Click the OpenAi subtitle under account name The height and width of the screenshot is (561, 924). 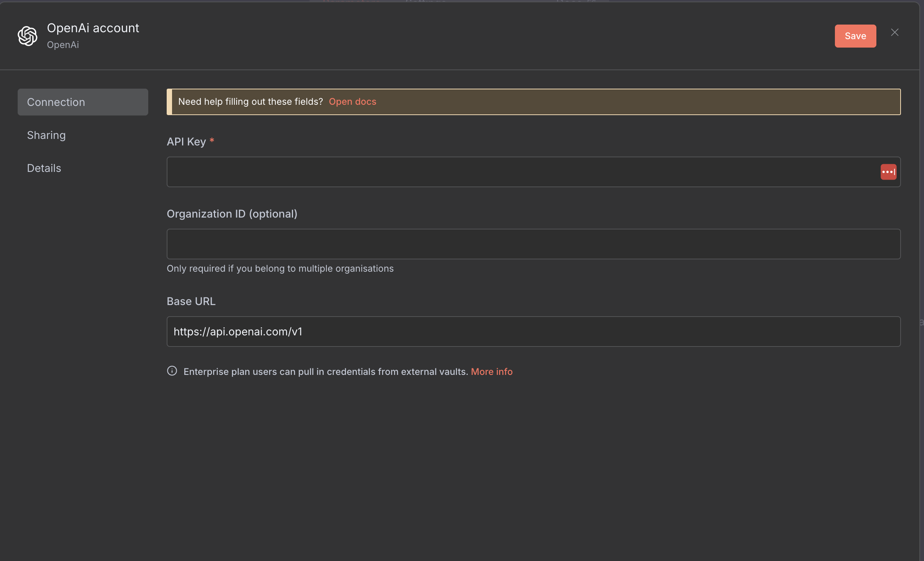click(63, 45)
